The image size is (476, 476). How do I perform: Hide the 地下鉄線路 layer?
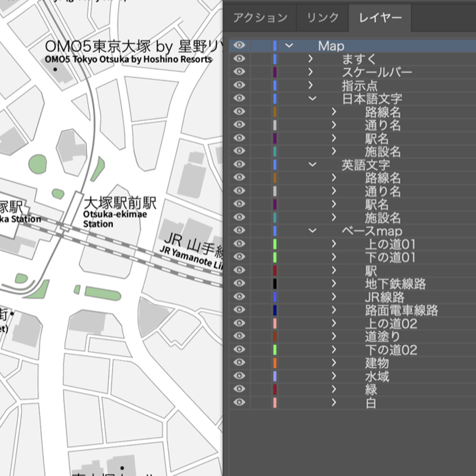[x=239, y=283]
